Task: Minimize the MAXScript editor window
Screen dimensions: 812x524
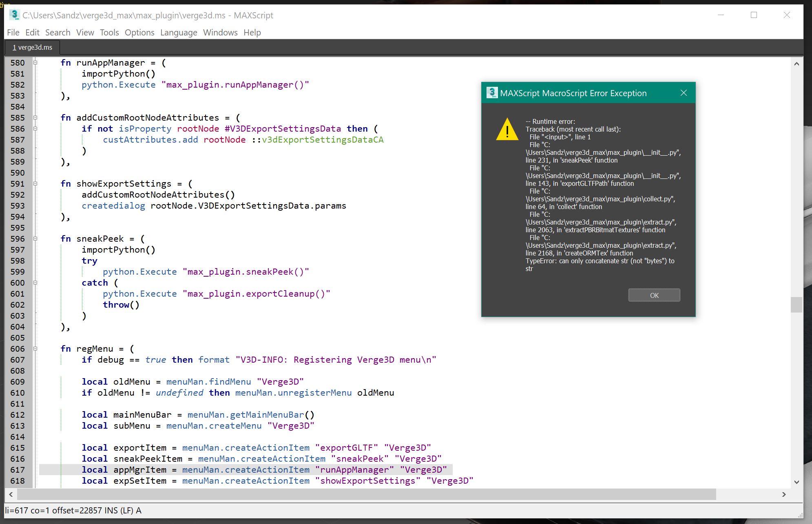Action: coord(721,15)
